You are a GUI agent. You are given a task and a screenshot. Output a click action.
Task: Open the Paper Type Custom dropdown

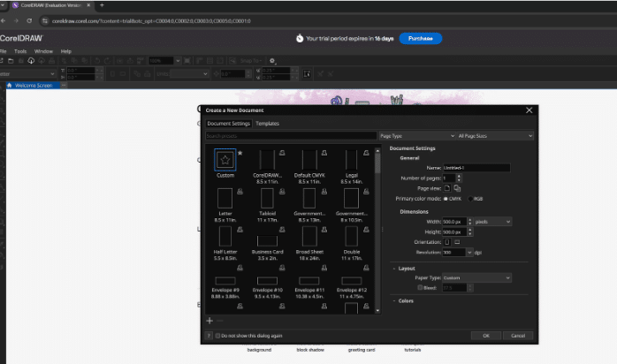[x=476, y=278]
